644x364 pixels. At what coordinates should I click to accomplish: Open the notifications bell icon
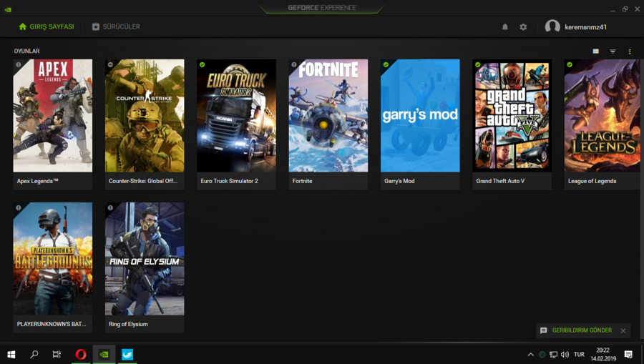504,27
